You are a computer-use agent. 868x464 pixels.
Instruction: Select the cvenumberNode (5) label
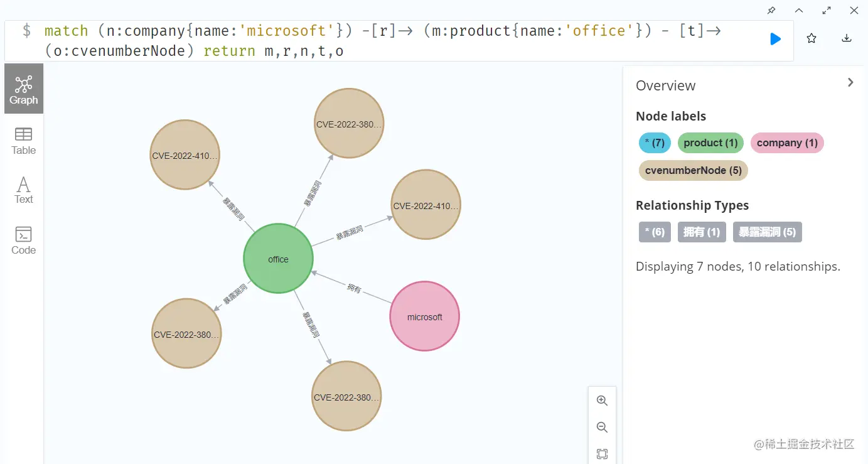693,170
